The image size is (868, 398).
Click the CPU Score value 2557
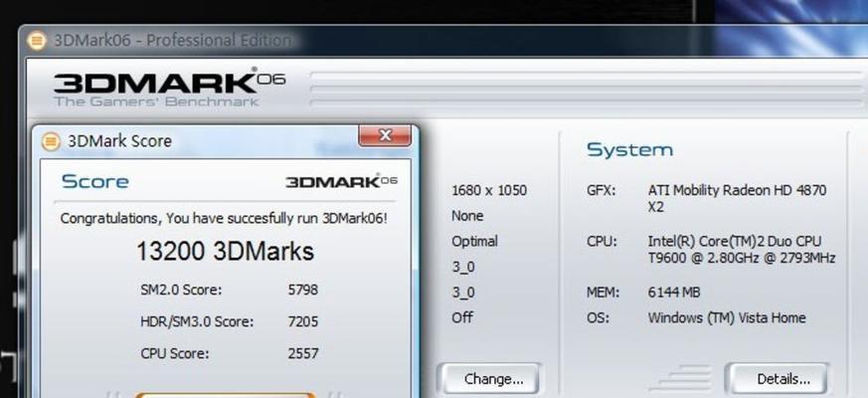[303, 353]
